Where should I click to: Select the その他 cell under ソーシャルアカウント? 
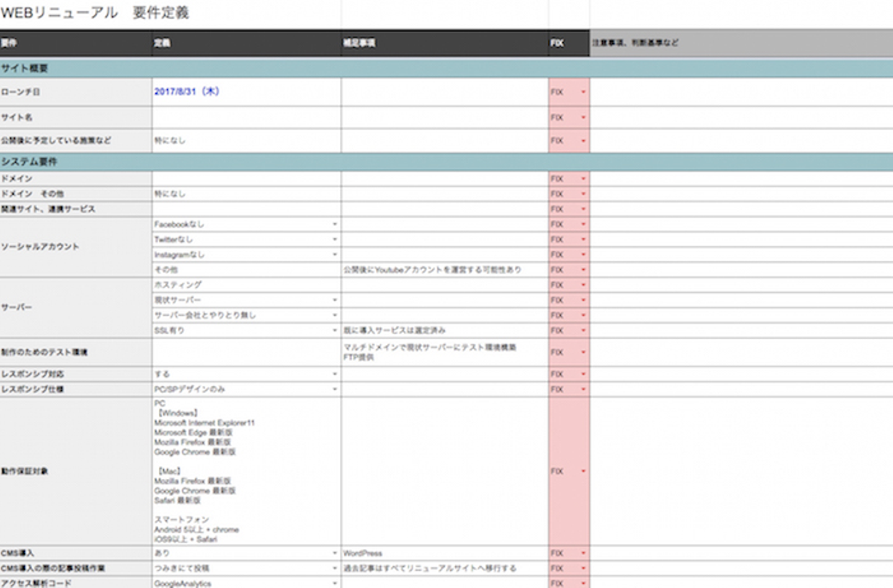246,270
